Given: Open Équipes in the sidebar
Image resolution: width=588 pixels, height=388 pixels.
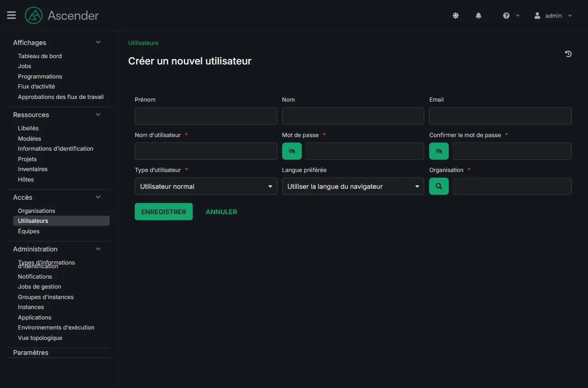Looking at the screenshot, I should [x=29, y=231].
